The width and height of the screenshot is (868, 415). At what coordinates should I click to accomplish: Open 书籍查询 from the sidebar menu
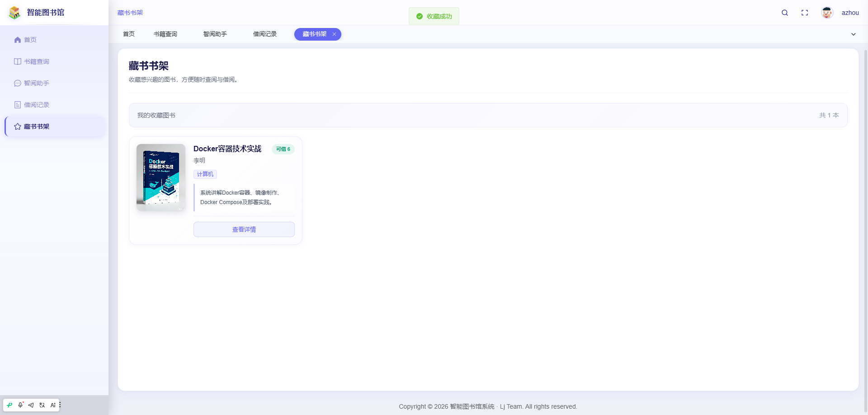pyautogui.click(x=55, y=61)
